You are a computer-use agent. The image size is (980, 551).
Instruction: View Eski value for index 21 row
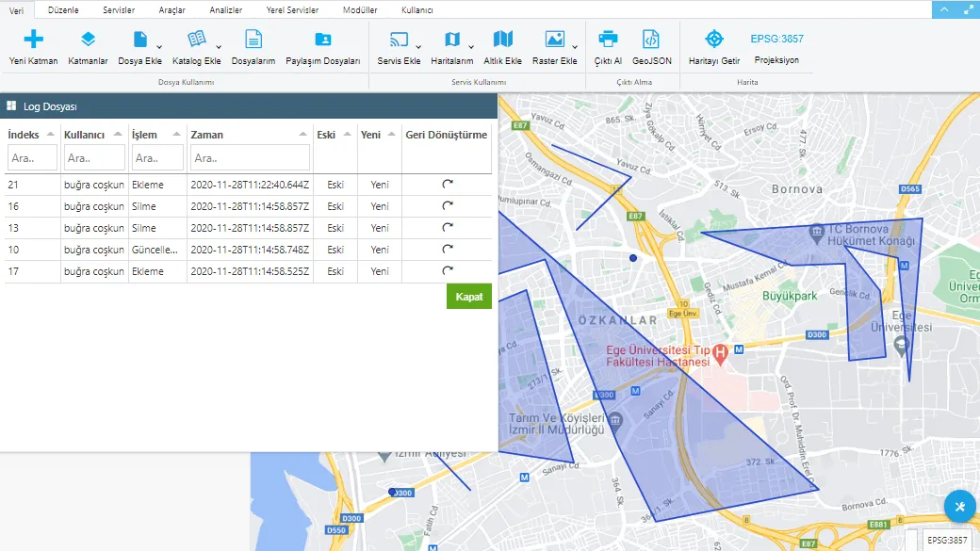pyautogui.click(x=335, y=185)
